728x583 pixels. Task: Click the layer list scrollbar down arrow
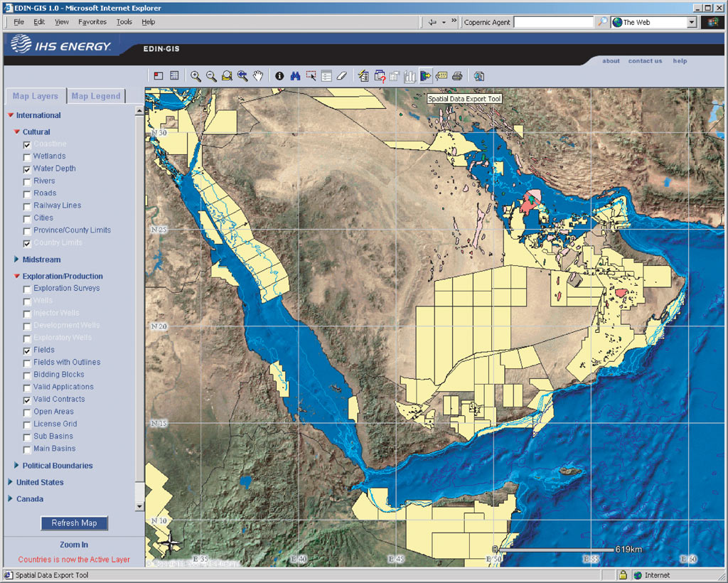pos(139,506)
